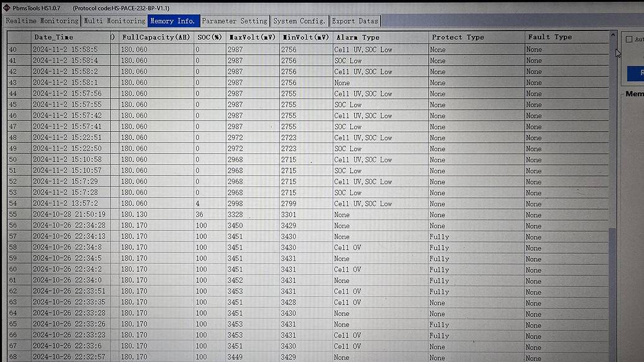Click the FullCapacity(AH) column header
The image size is (644, 362).
click(x=155, y=37)
